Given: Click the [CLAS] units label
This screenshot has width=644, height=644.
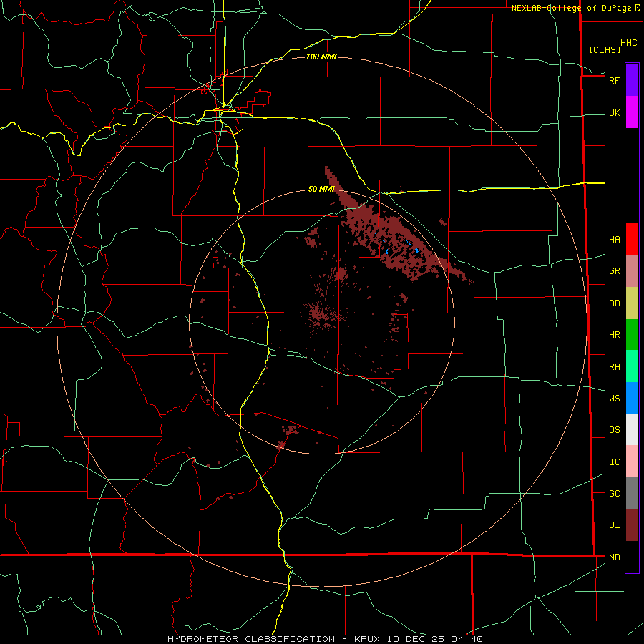Looking at the screenshot, I should click(x=605, y=49).
